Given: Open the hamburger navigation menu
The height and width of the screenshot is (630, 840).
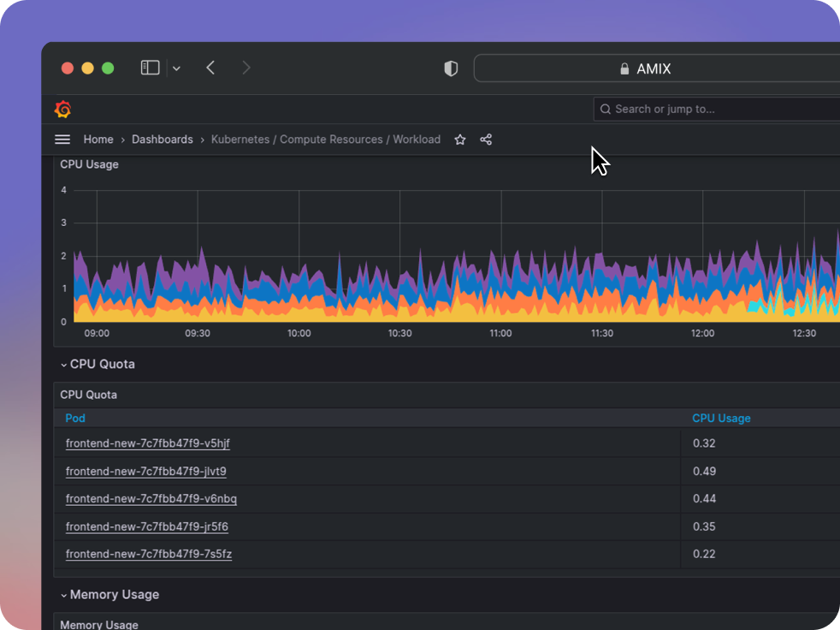Looking at the screenshot, I should (x=62, y=140).
